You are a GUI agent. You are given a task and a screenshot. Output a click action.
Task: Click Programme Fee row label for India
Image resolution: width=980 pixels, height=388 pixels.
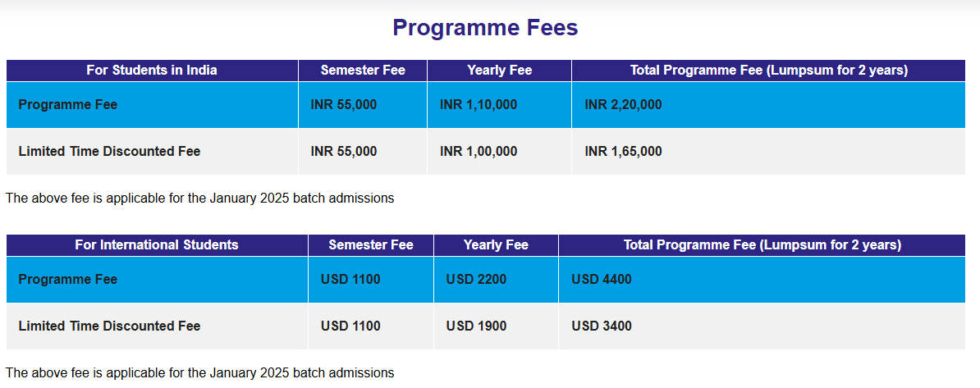[67, 105]
